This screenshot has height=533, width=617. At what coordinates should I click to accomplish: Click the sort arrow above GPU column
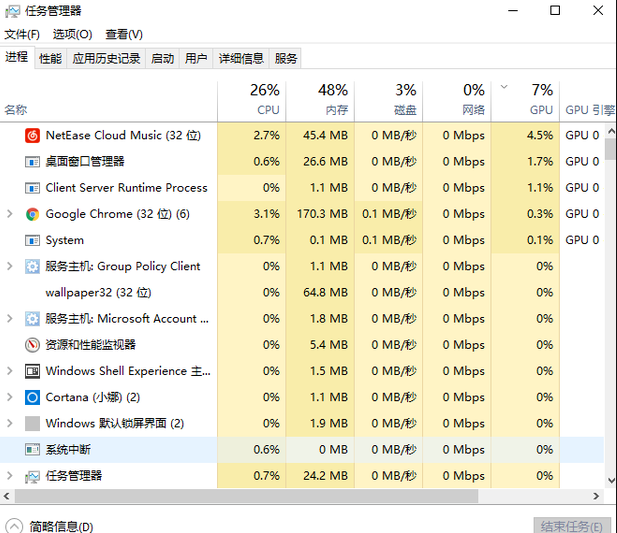point(504,87)
